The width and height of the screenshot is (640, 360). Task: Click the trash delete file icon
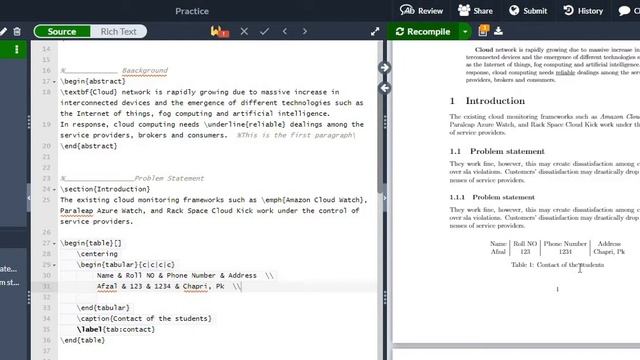coord(17,31)
